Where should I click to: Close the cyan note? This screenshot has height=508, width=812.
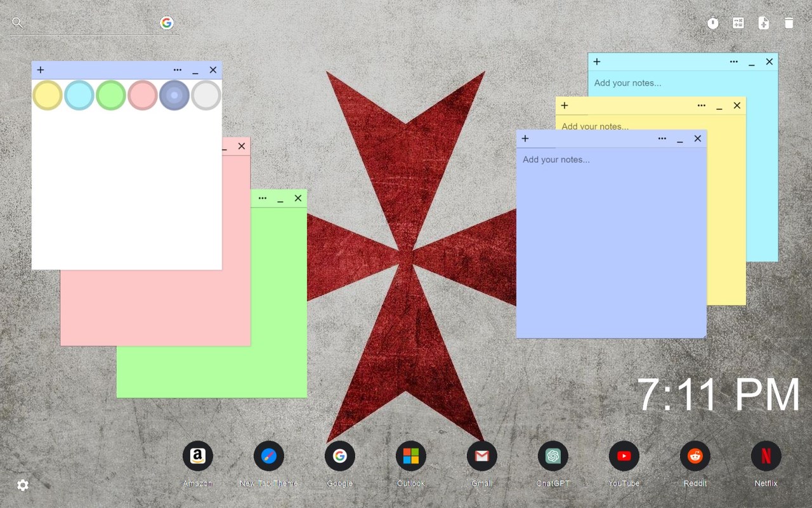[x=769, y=62]
